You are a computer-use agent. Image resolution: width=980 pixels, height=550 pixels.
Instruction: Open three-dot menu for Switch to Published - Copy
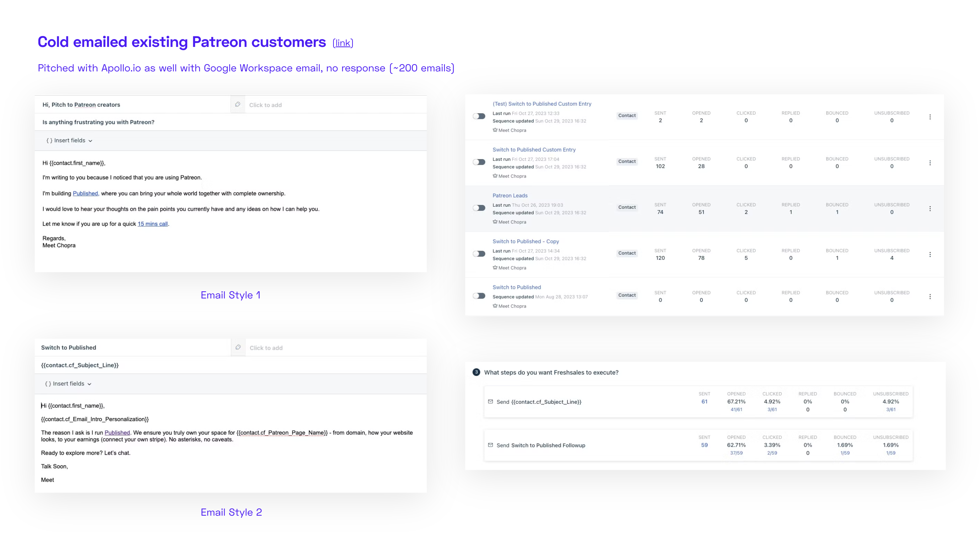pyautogui.click(x=930, y=255)
